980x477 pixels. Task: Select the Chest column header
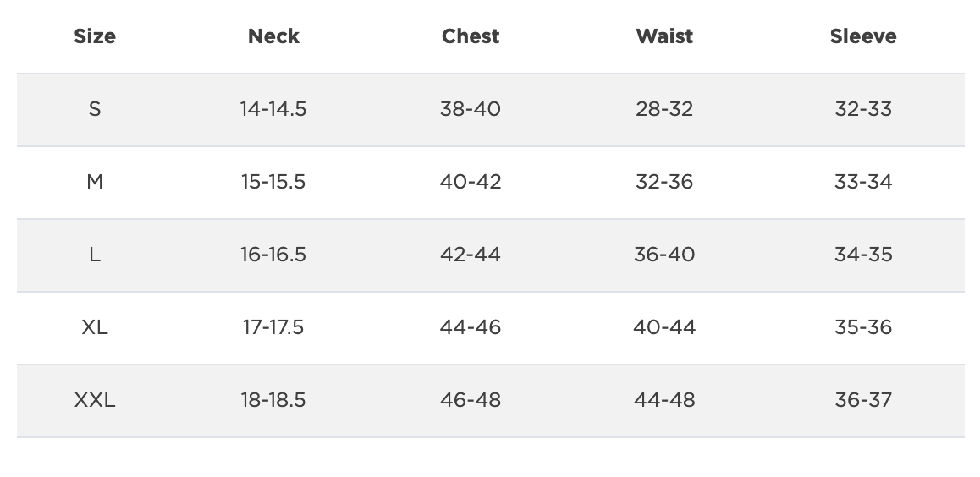pos(471,36)
